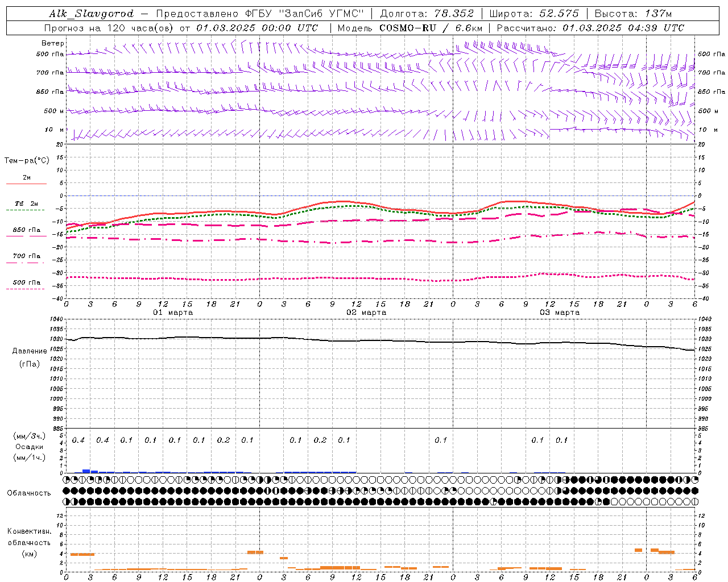Click the '02 марта' date label

click(367, 313)
